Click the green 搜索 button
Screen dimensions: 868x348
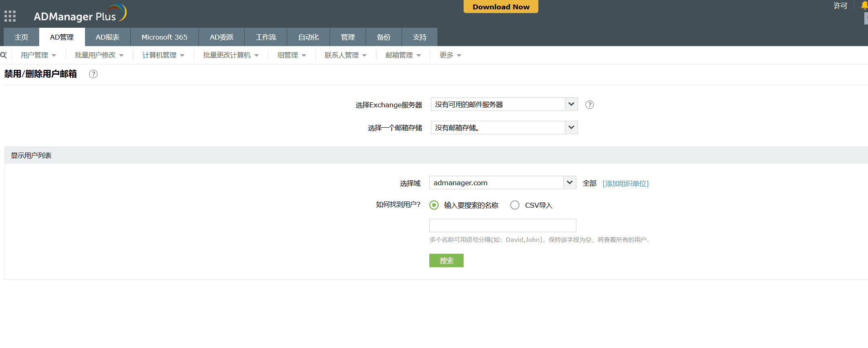[x=446, y=261]
